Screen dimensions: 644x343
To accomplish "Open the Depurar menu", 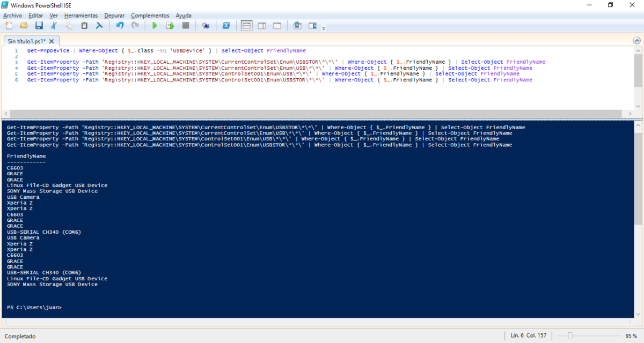I will [x=114, y=16].
